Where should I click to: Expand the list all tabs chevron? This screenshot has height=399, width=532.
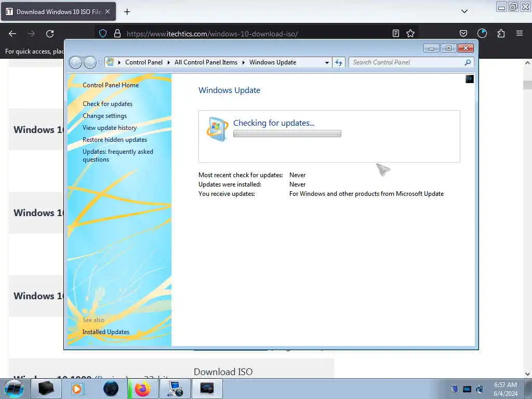[464, 11]
